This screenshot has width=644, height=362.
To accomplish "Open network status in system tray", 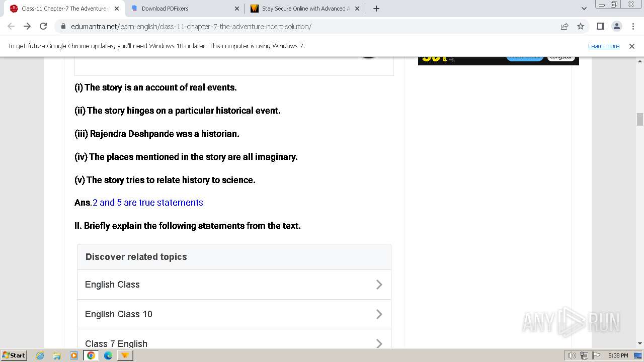I will (584, 355).
